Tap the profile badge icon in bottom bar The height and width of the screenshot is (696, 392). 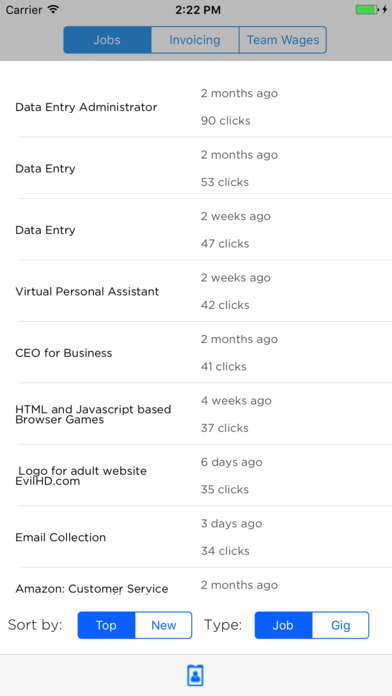[x=195, y=676]
